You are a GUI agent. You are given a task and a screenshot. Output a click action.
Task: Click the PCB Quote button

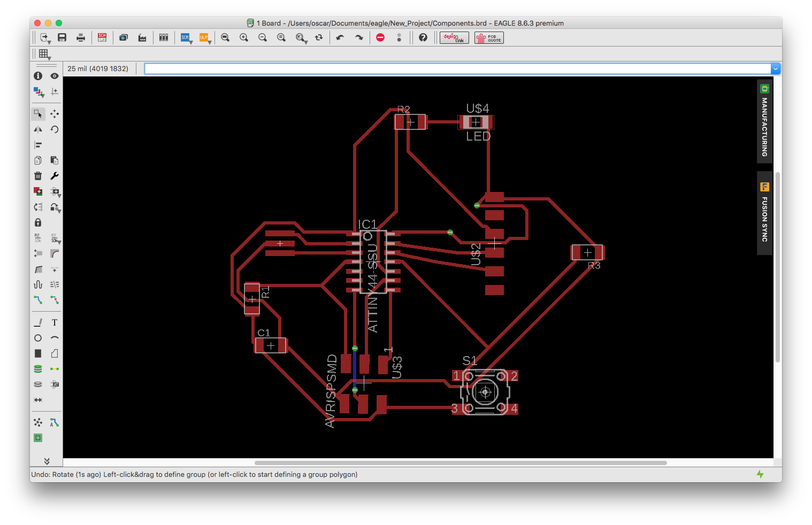[x=489, y=37]
